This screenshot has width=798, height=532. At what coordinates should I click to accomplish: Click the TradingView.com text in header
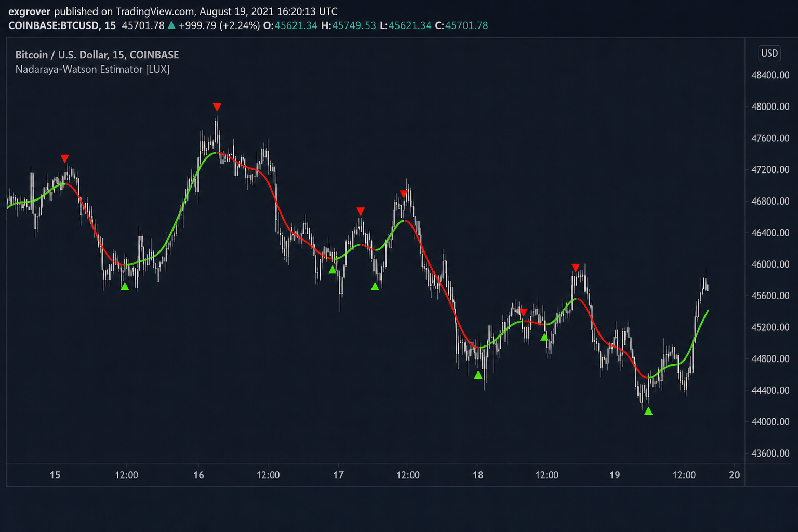pyautogui.click(x=155, y=11)
